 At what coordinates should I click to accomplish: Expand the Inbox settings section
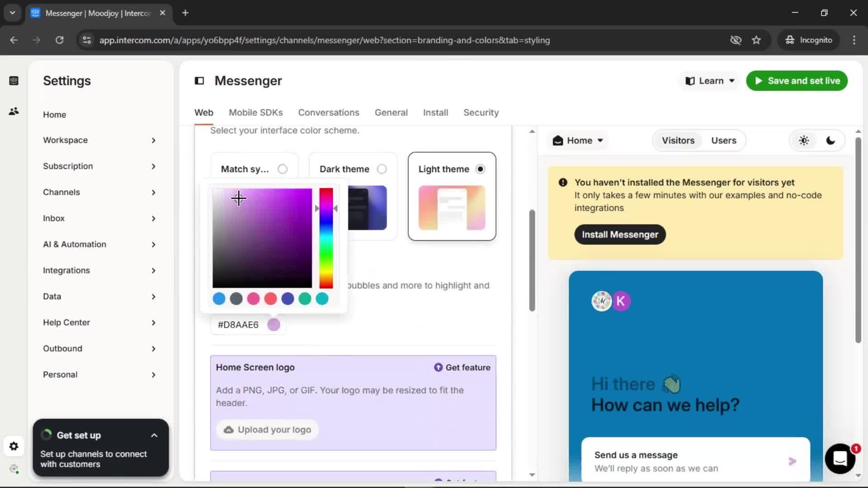pyautogui.click(x=99, y=219)
